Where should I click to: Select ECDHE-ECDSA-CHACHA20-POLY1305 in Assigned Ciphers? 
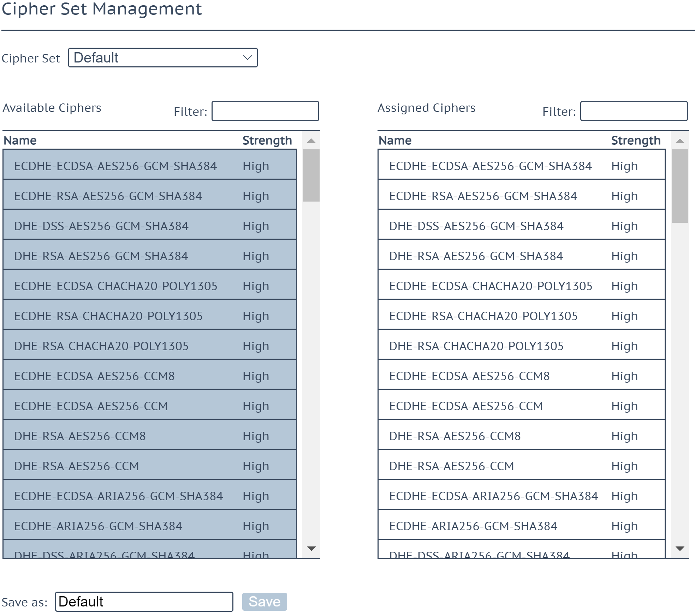click(x=522, y=285)
